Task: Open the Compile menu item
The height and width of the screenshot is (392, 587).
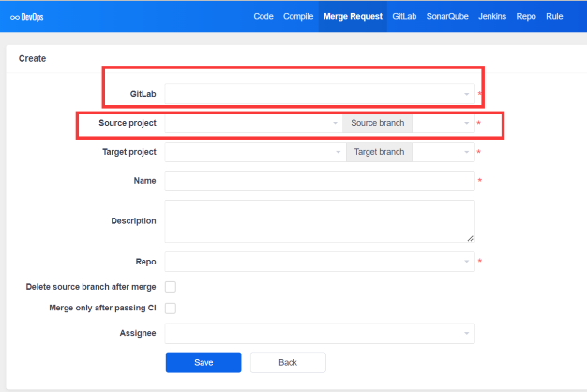Action: pyautogui.click(x=298, y=16)
